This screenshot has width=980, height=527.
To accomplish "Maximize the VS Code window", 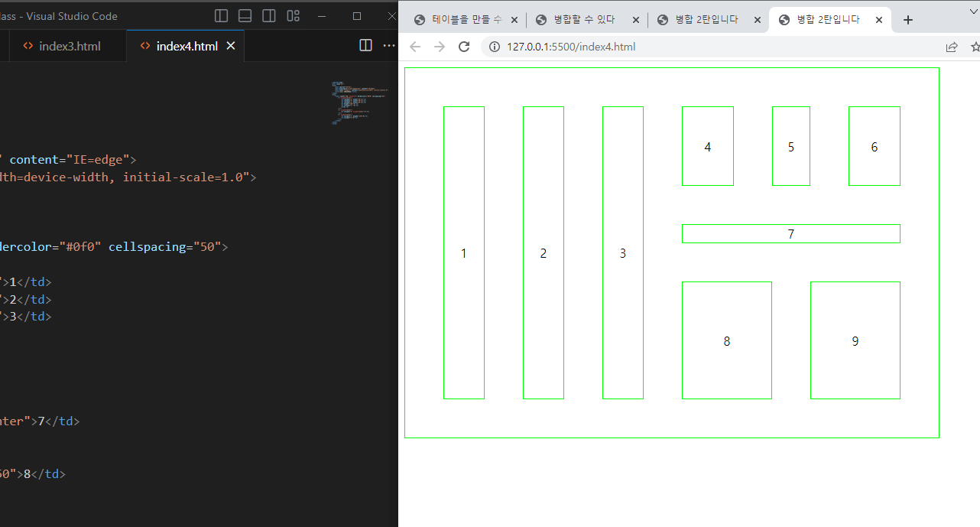I will tap(357, 15).
